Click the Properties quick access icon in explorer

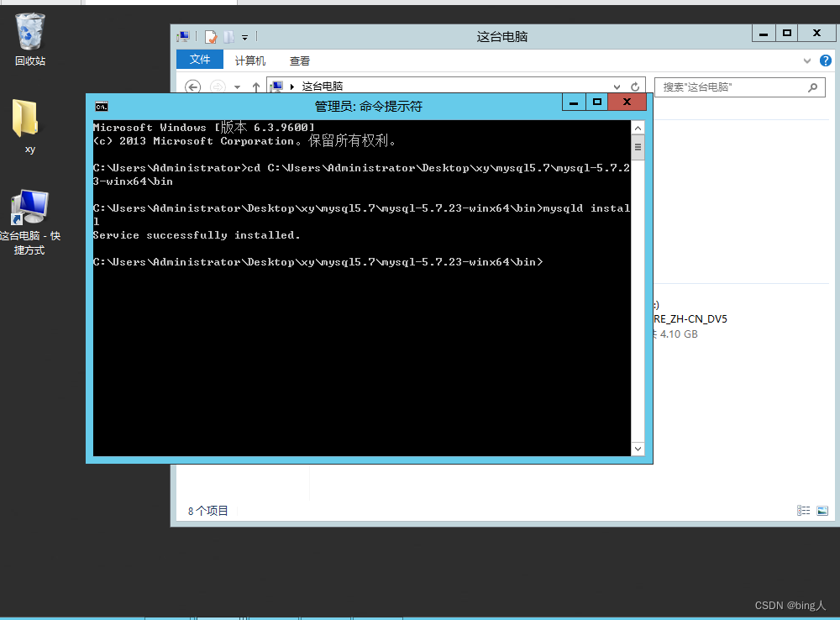click(211, 36)
